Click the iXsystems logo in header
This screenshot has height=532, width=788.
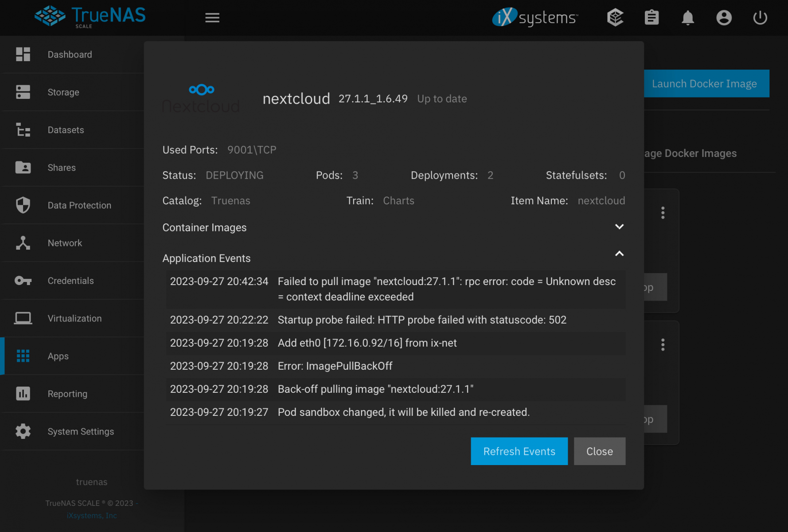coord(535,17)
